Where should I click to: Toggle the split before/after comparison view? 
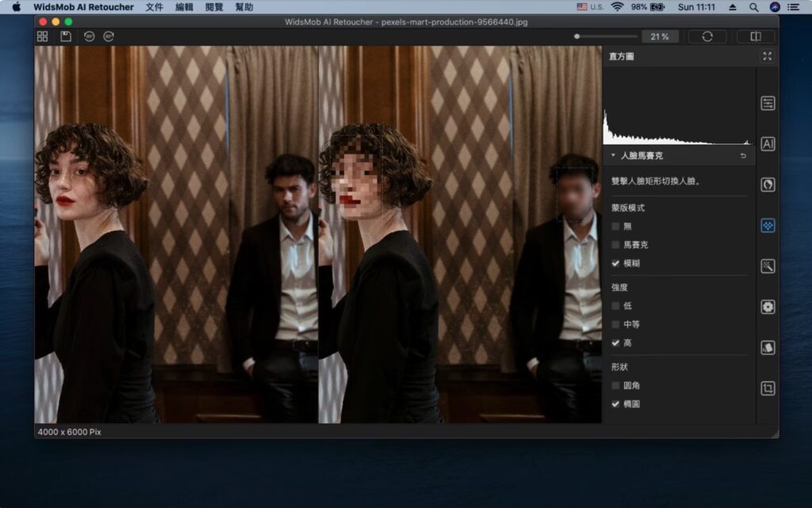click(x=756, y=36)
